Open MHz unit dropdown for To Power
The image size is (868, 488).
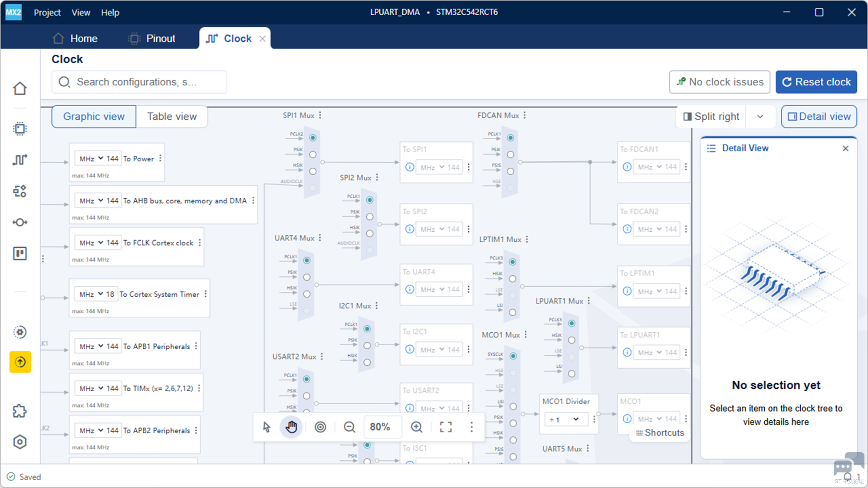(x=90, y=159)
